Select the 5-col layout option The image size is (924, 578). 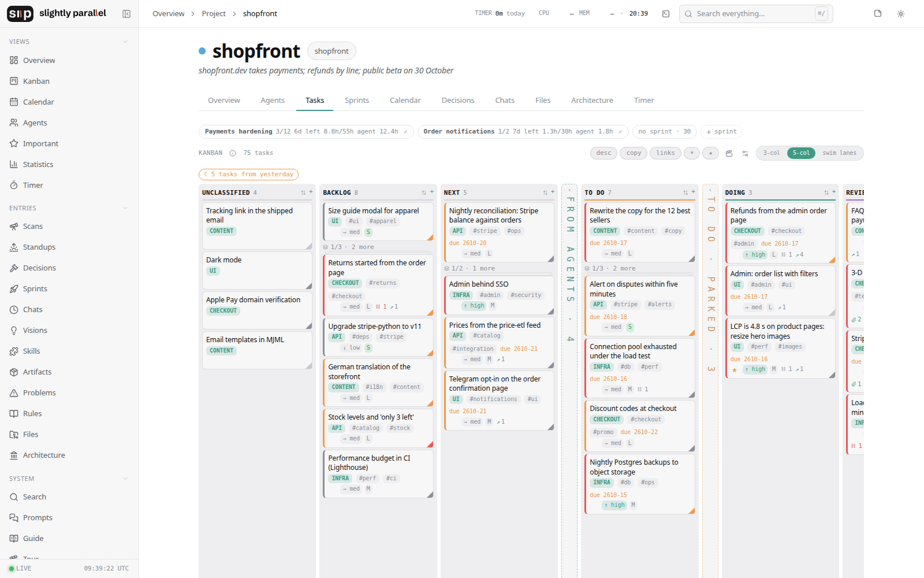[x=801, y=153]
